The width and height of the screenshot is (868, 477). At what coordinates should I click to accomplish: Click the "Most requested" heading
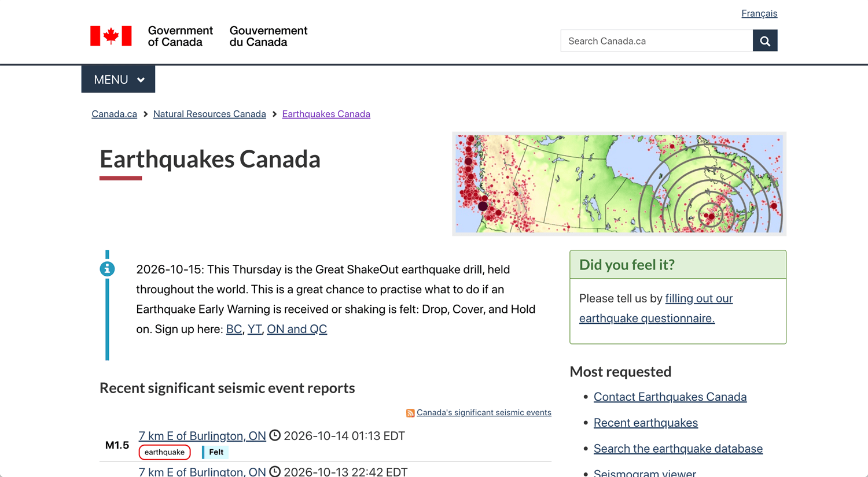pyautogui.click(x=620, y=371)
